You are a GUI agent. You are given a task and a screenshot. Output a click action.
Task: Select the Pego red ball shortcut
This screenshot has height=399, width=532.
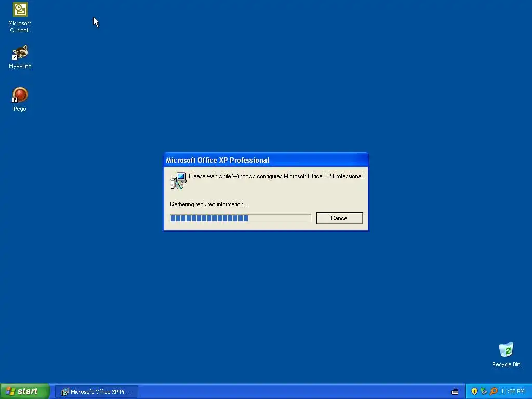coord(20,99)
